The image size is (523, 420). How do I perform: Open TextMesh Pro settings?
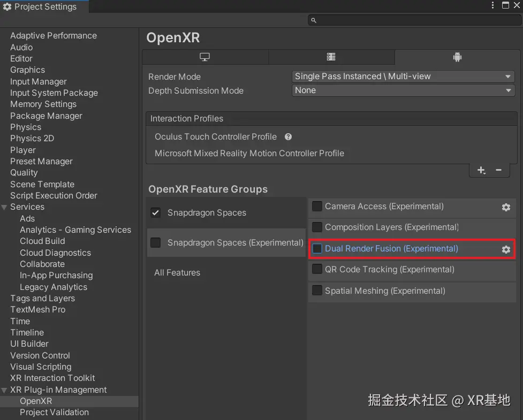coord(38,310)
